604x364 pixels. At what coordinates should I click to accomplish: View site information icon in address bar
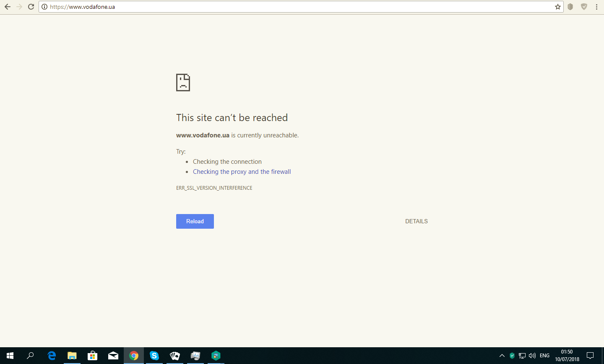click(44, 7)
